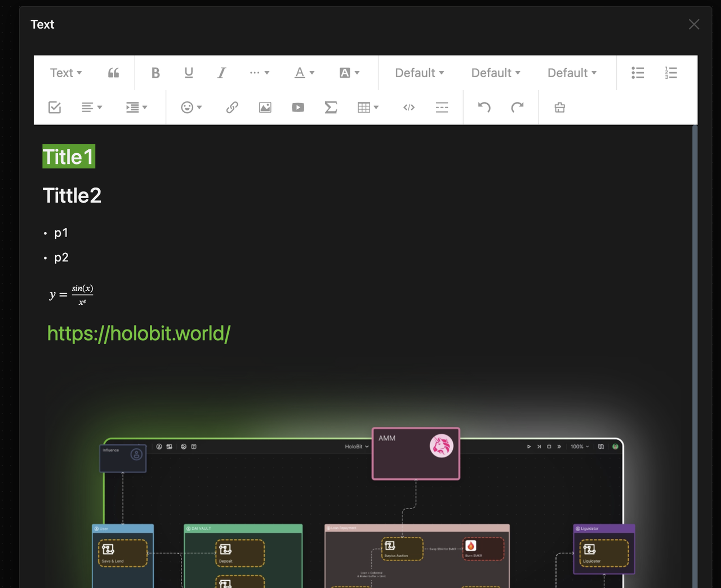The height and width of the screenshot is (588, 721).
Task: Insert a formula with the sigma icon
Action: pos(331,107)
